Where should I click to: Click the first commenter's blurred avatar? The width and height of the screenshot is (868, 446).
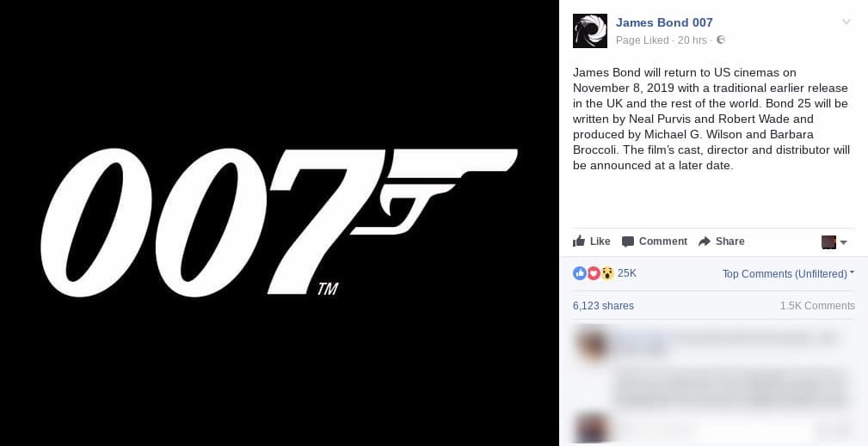point(593,343)
